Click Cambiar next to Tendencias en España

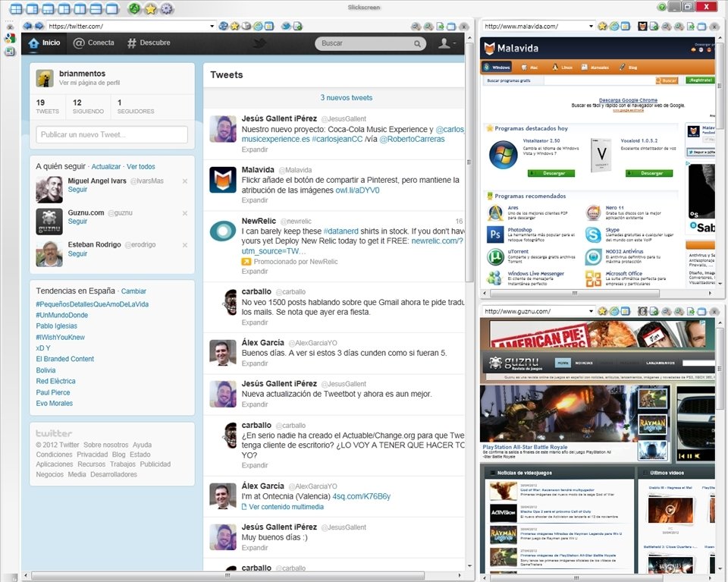pyautogui.click(x=133, y=291)
